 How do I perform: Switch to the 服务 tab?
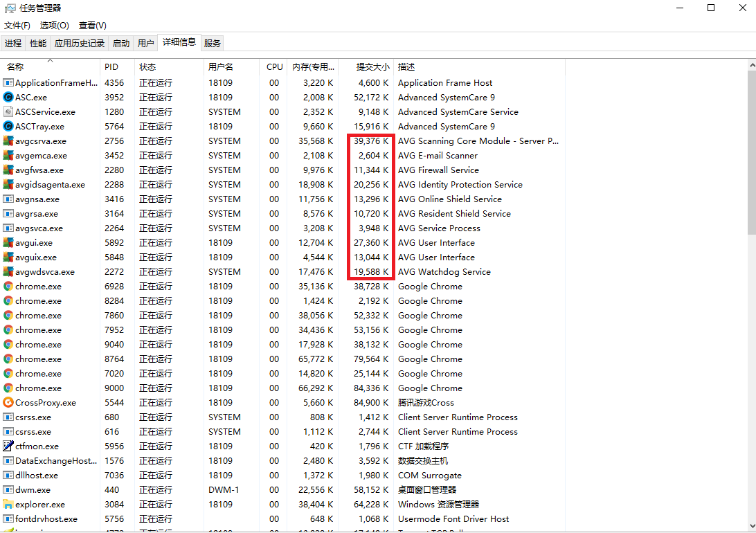click(x=213, y=44)
